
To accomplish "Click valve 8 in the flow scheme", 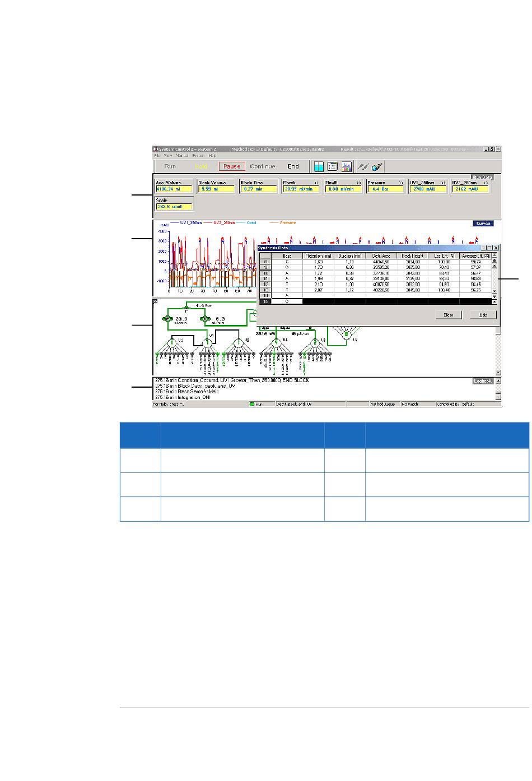I will point(347,334).
